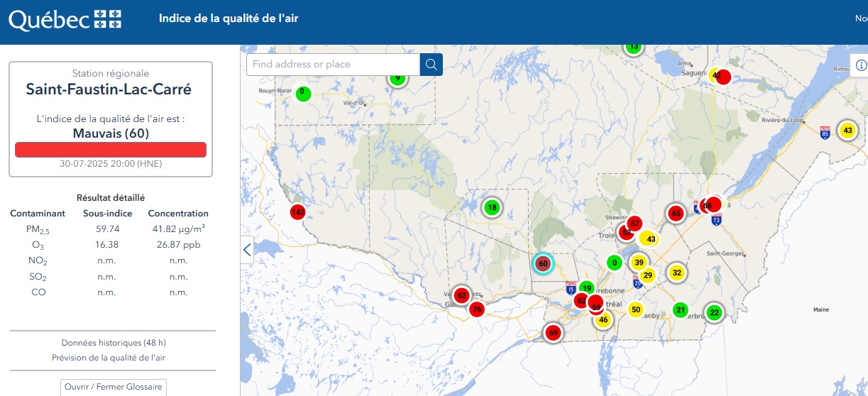
Task: Click the Saint-Faustin-Lac-Carré station name
Action: coord(109,90)
